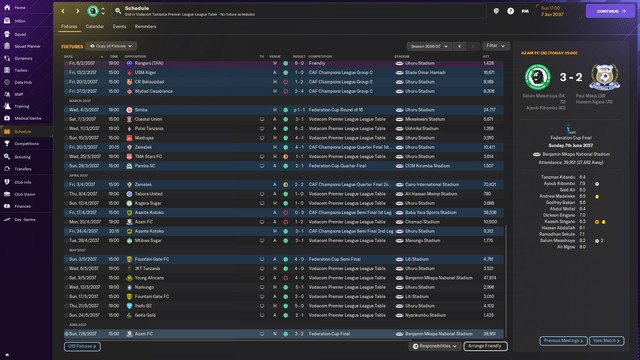
Task: Sort fixtures by Date column header
Action: (x=68, y=56)
